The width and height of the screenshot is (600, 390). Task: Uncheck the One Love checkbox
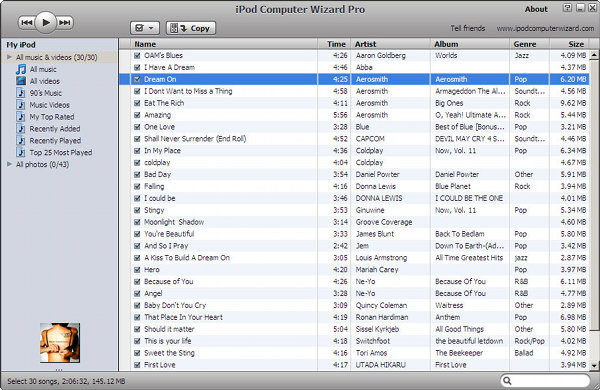(137, 127)
